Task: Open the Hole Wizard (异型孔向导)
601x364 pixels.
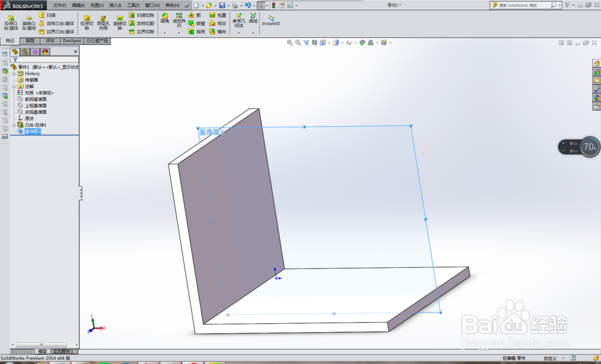Action: [103, 23]
